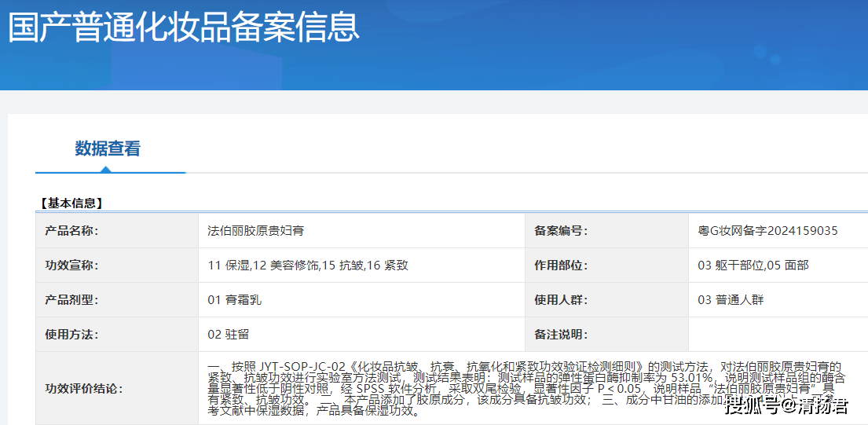Viewport: 868px width, 425px height.
Task: Click the 功效宣称 label cell
Action: point(72,266)
